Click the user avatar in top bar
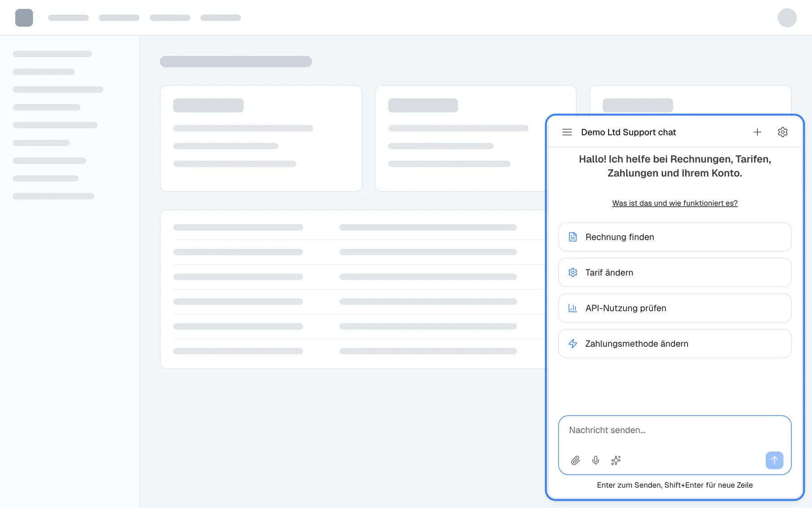Image resolution: width=812 pixels, height=508 pixels. click(x=787, y=18)
